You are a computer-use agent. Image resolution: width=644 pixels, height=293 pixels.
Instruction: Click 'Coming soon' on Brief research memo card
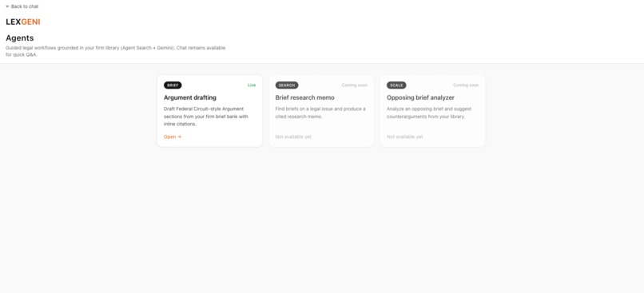point(355,85)
